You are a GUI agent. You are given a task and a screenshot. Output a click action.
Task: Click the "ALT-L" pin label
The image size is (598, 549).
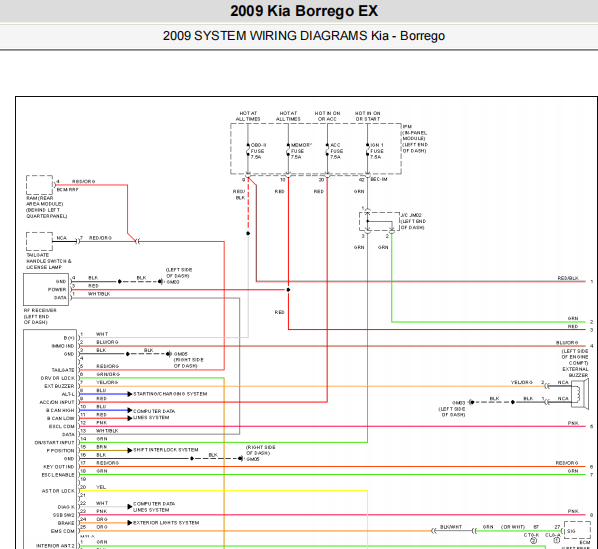[68, 394]
